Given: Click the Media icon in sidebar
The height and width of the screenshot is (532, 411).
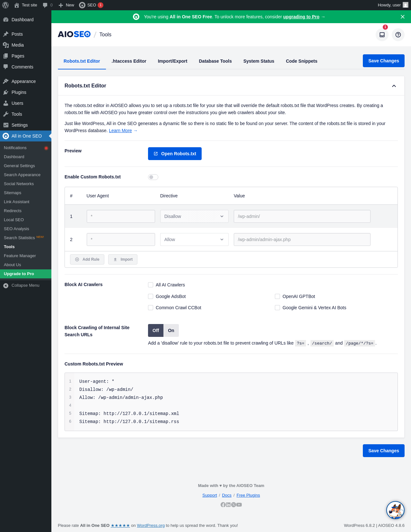Looking at the screenshot, I should [6, 45].
